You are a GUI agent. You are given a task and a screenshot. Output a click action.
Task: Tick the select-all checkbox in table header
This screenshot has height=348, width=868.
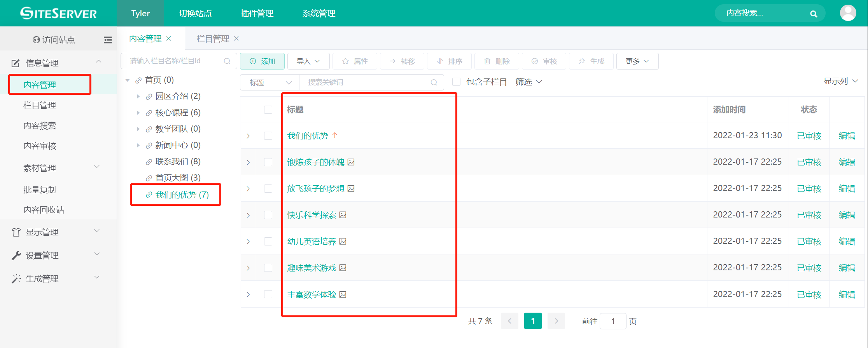[x=268, y=110]
